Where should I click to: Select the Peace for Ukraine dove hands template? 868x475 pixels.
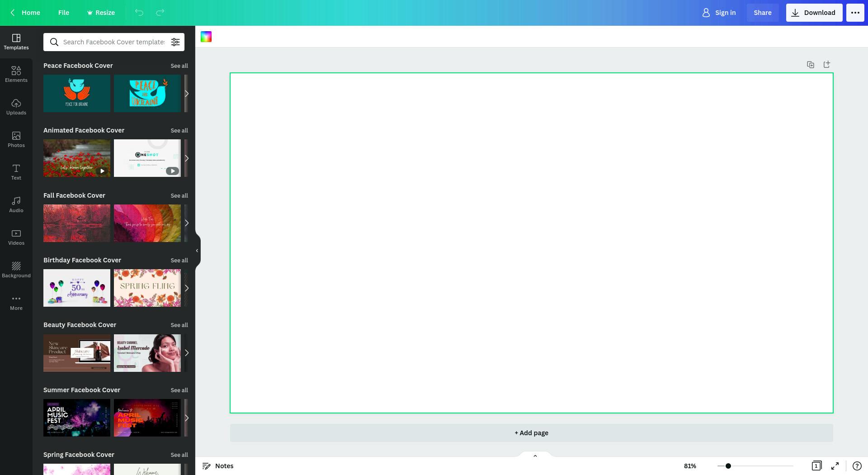(77, 94)
